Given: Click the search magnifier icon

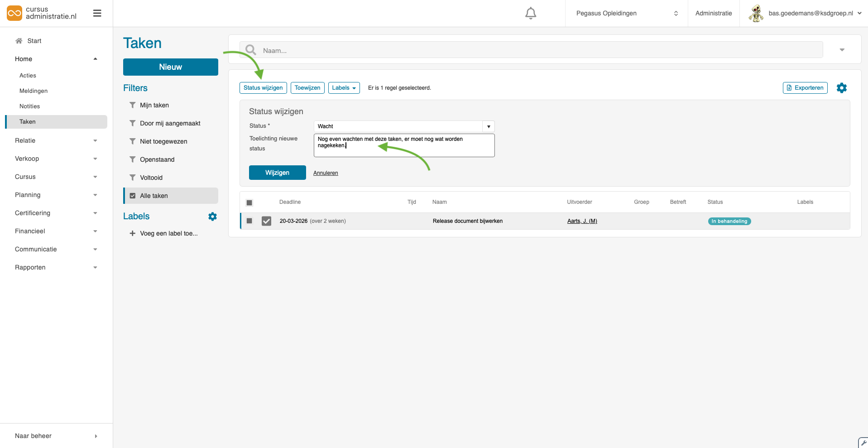Looking at the screenshot, I should pos(251,50).
